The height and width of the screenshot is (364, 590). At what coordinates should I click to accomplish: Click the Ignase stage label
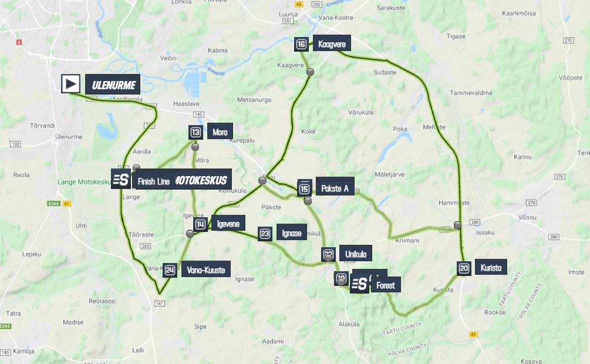[292, 232]
